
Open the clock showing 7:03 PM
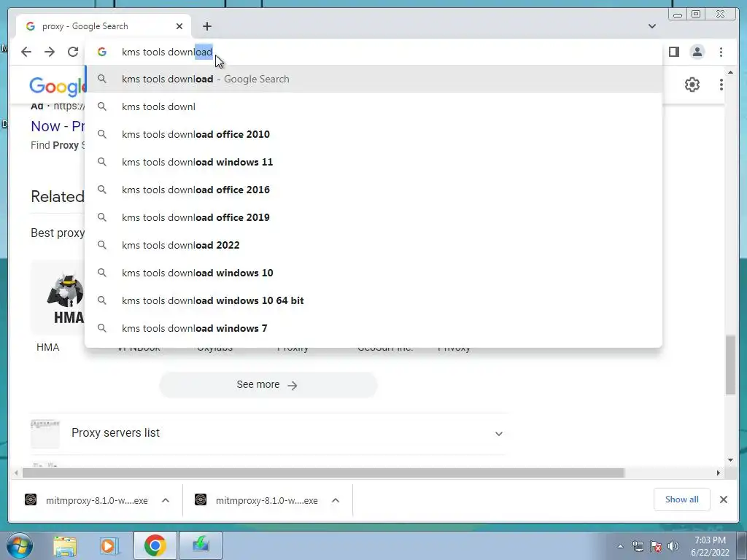coord(710,546)
